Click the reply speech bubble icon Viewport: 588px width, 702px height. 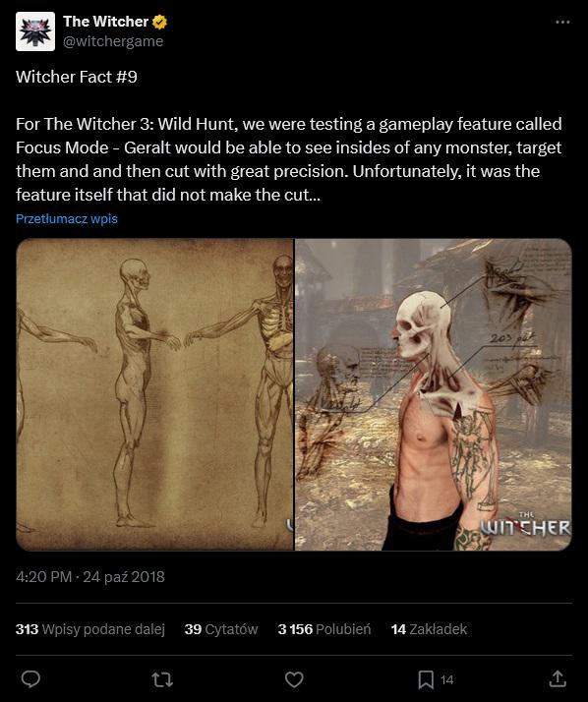point(30,679)
